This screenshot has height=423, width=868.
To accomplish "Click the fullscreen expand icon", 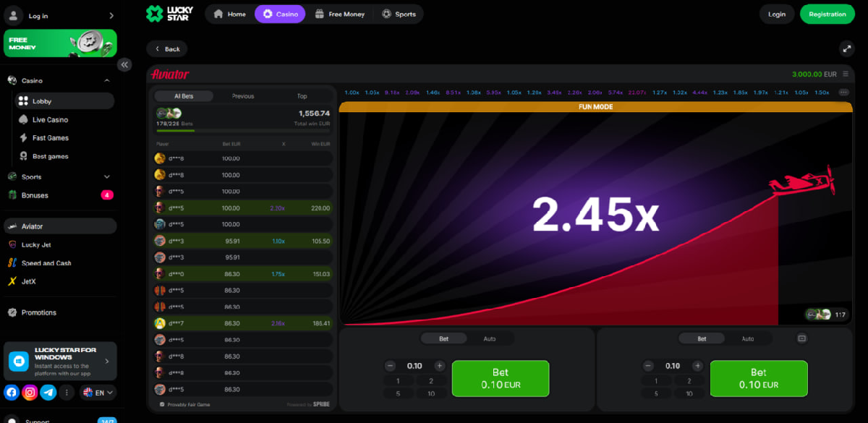I will pos(846,48).
